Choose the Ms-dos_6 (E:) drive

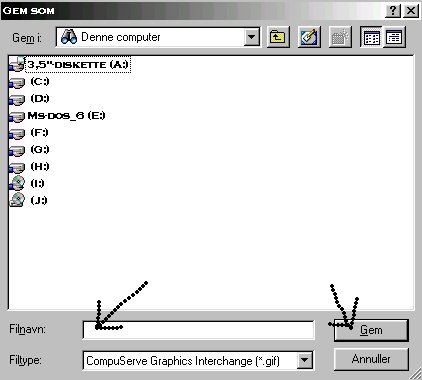click(x=57, y=116)
